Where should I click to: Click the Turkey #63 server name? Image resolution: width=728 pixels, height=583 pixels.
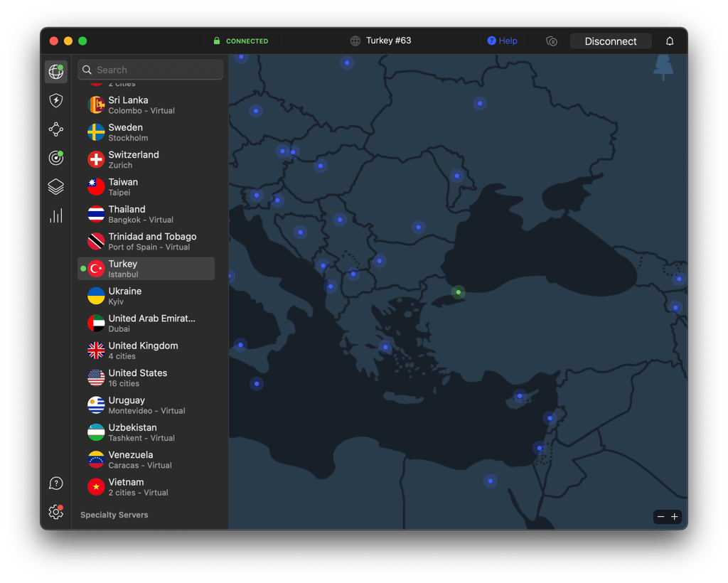pyautogui.click(x=388, y=41)
